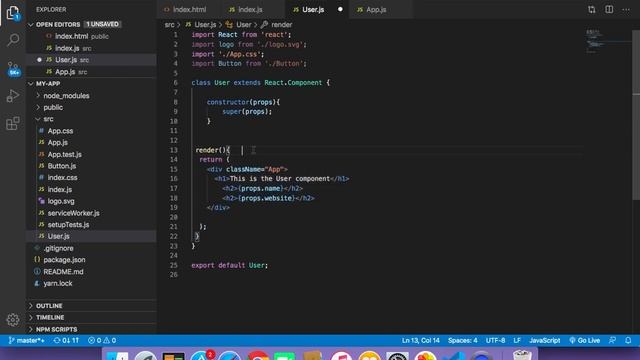
Task: Open errors and warnings count in status bar
Action: (x=102, y=340)
